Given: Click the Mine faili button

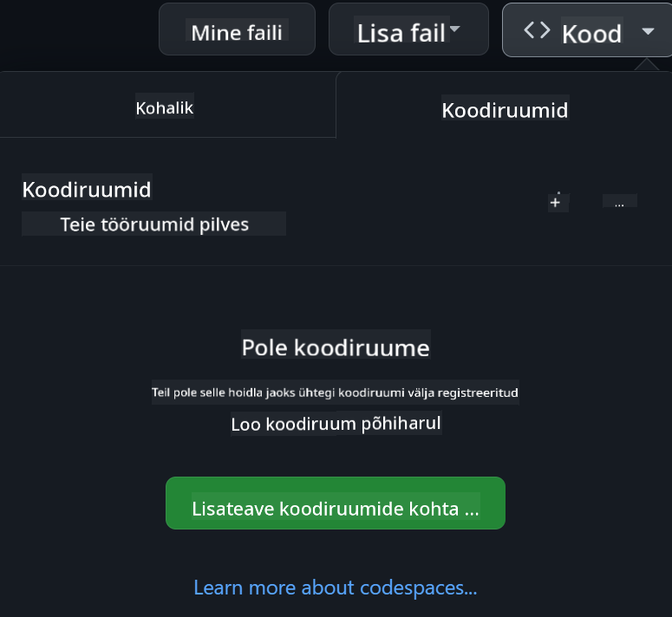Looking at the screenshot, I should tap(238, 33).
